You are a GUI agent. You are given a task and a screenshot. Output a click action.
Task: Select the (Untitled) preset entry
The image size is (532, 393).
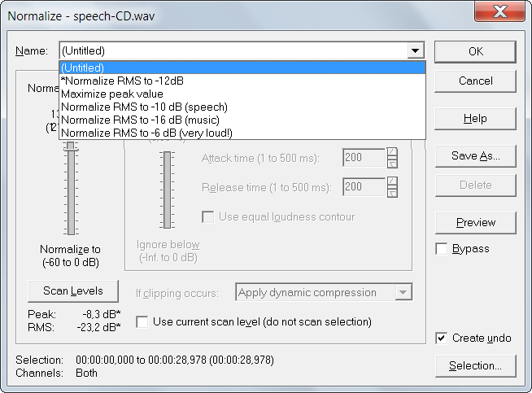pyautogui.click(x=242, y=68)
